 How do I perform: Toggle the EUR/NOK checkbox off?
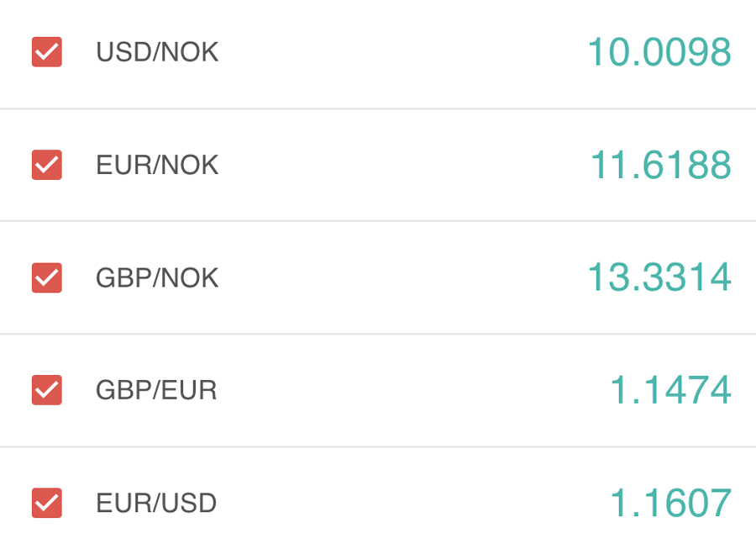coord(47,165)
